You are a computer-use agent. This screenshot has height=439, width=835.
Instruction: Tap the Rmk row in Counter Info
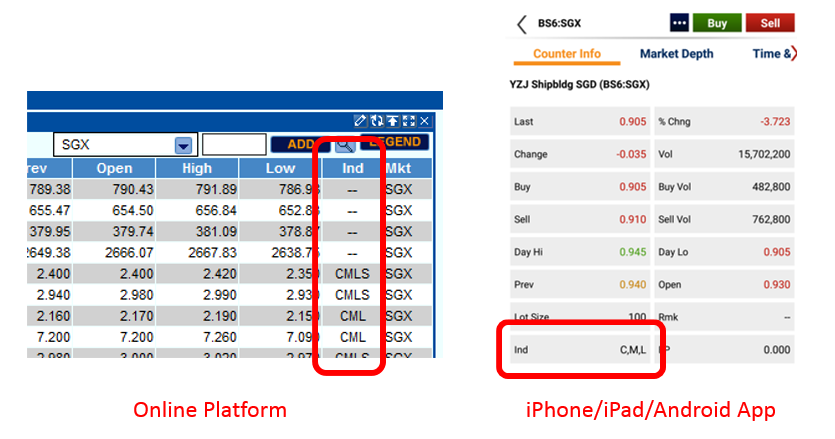[x=724, y=317]
